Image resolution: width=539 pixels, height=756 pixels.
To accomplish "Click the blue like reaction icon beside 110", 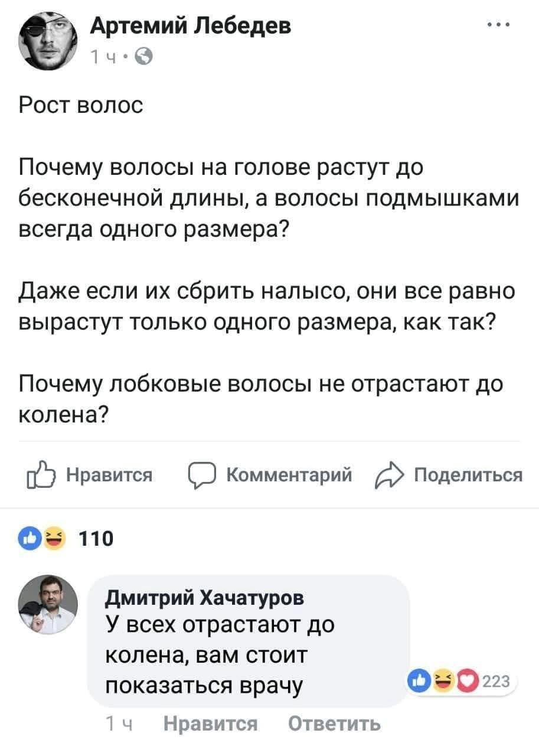I will [31, 537].
